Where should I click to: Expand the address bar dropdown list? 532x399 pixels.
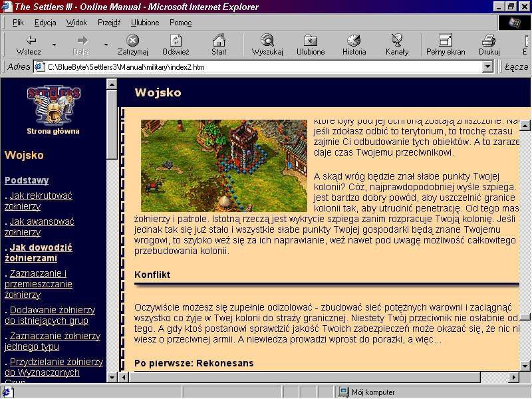[487, 67]
